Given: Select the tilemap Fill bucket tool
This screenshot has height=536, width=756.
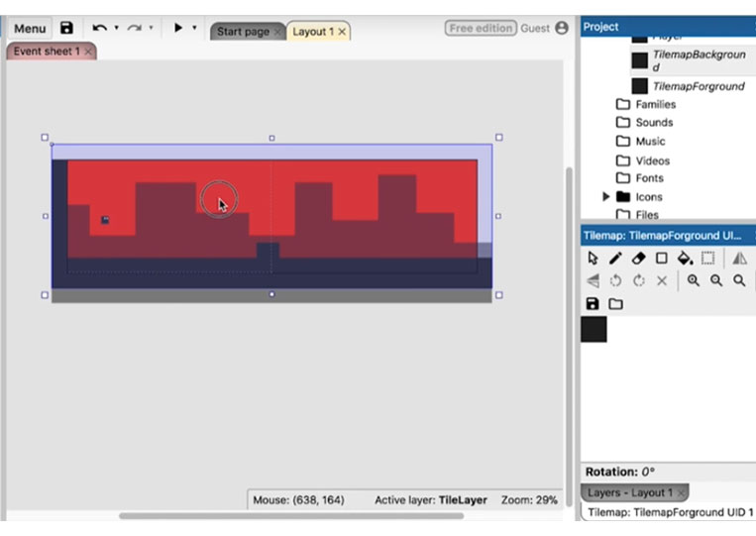Looking at the screenshot, I should (685, 259).
